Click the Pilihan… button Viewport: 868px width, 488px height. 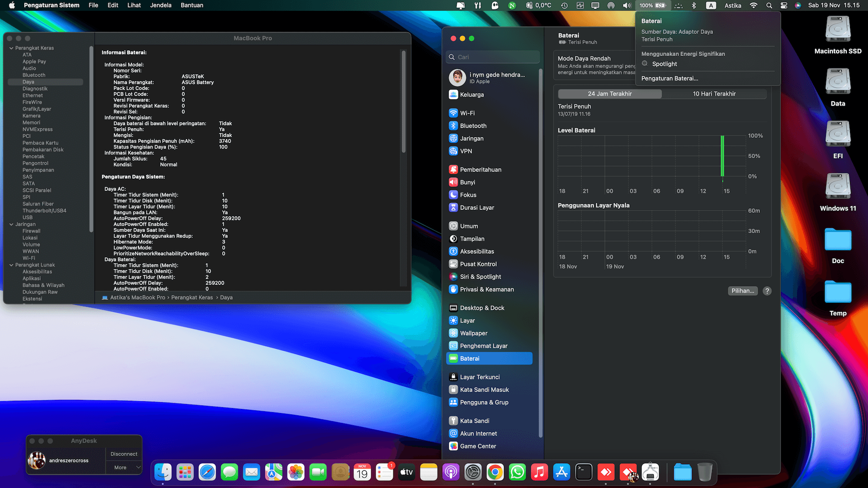point(743,291)
